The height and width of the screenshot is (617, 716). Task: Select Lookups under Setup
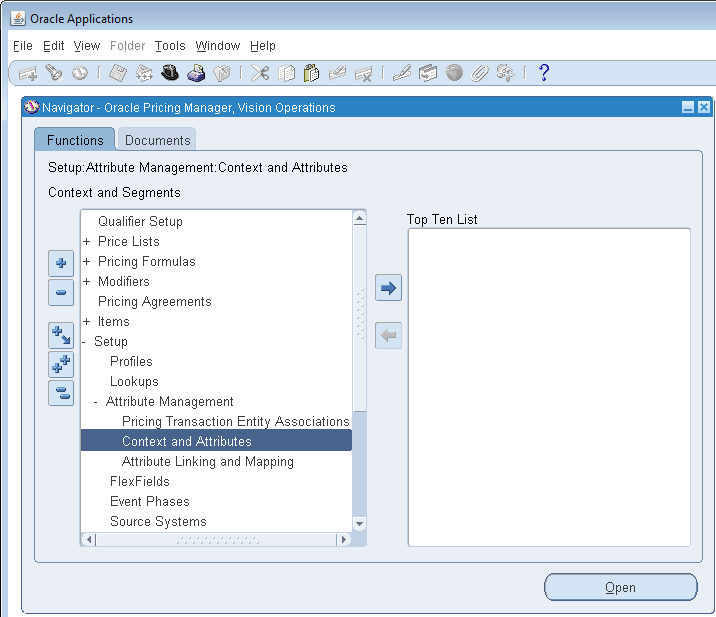pyautogui.click(x=134, y=381)
